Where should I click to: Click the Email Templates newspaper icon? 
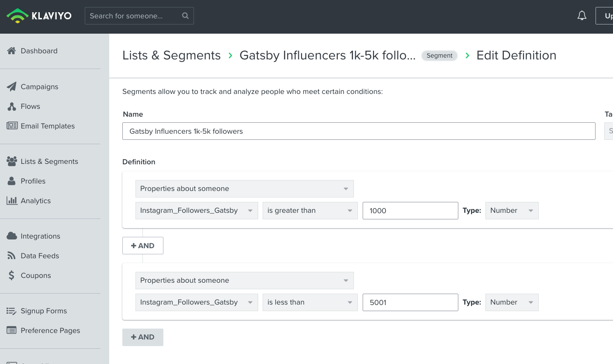pos(12,126)
